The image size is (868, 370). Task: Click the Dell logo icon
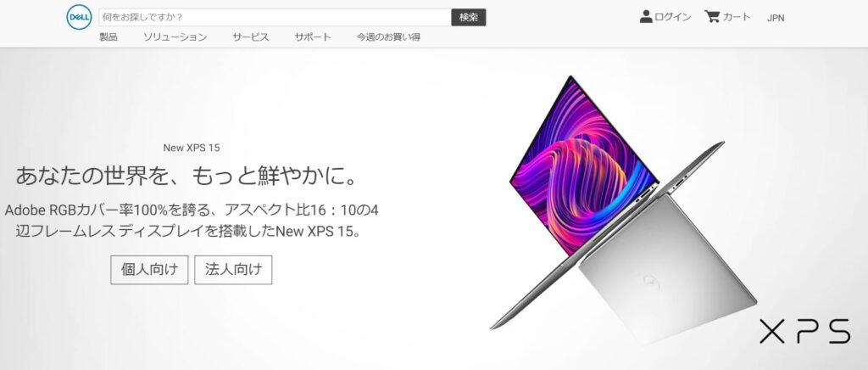click(x=79, y=18)
